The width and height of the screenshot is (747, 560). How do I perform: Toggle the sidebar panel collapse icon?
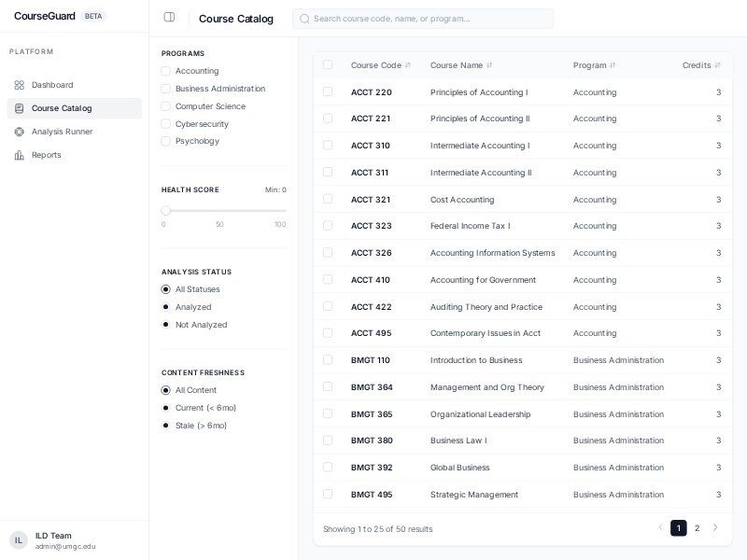[169, 17]
